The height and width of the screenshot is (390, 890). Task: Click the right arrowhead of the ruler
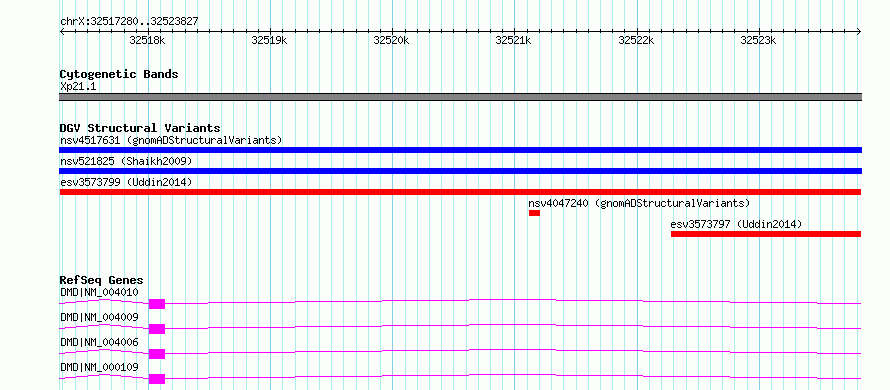coord(859,31)
